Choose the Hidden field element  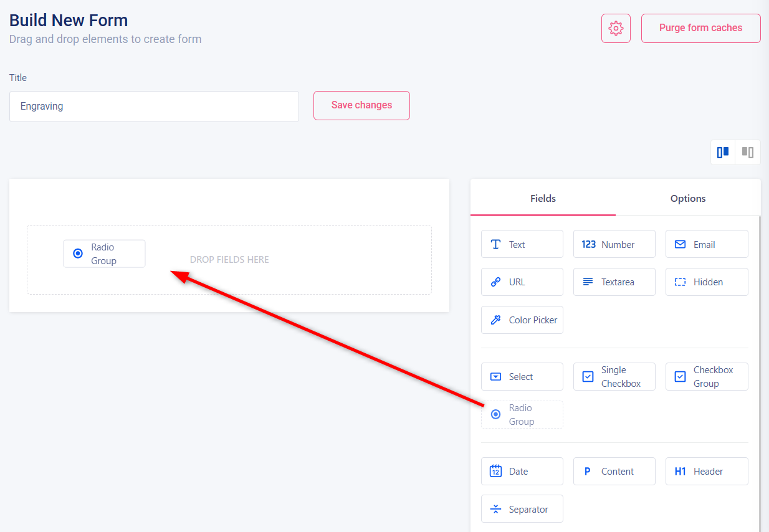(706, 282)
